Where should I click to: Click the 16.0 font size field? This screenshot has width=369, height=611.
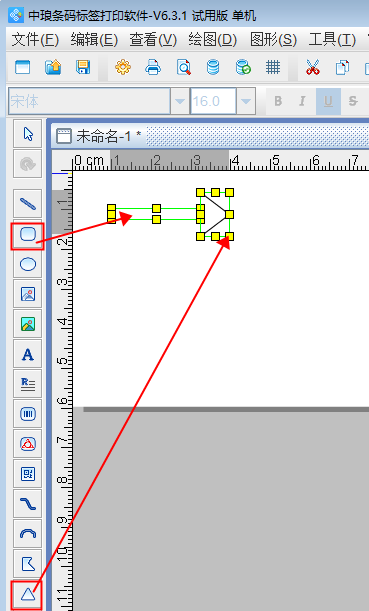(x=213, y=101)
